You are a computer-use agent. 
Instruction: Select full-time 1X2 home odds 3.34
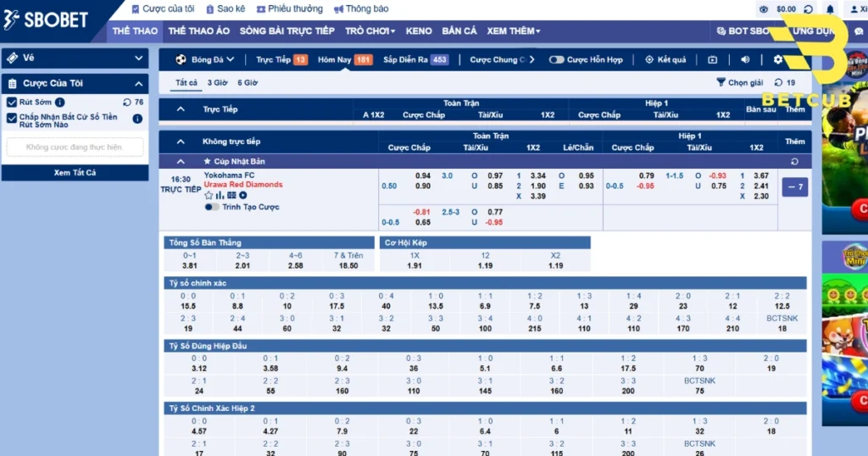coord(537,175)
